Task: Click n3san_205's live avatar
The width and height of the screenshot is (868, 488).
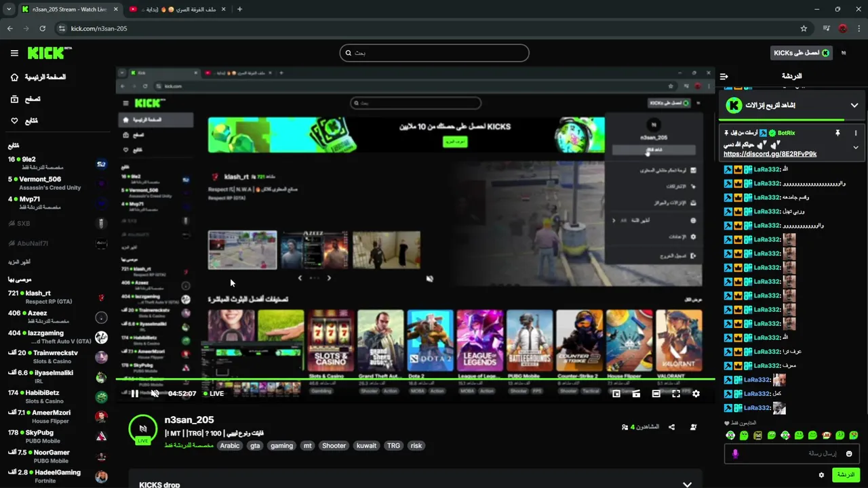Action: [x=142, y=428]
